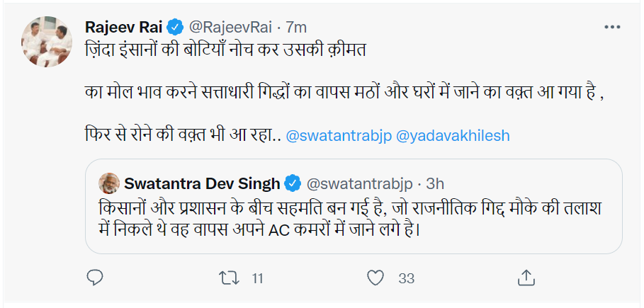The width and height of the screenshot is (644, 308).
Task: Click the share upload icon
Action: pyautogui.click(x=525, y=278)
